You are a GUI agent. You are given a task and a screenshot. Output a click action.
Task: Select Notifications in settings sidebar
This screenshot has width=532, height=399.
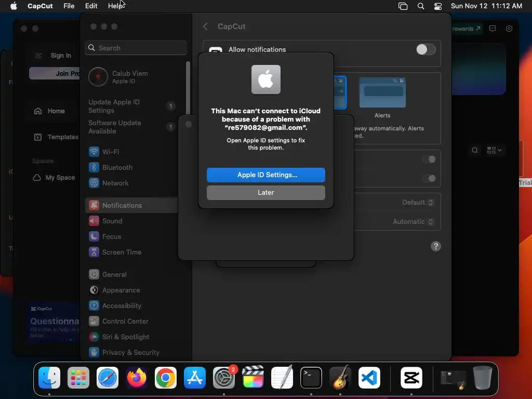tap(131, 205)
